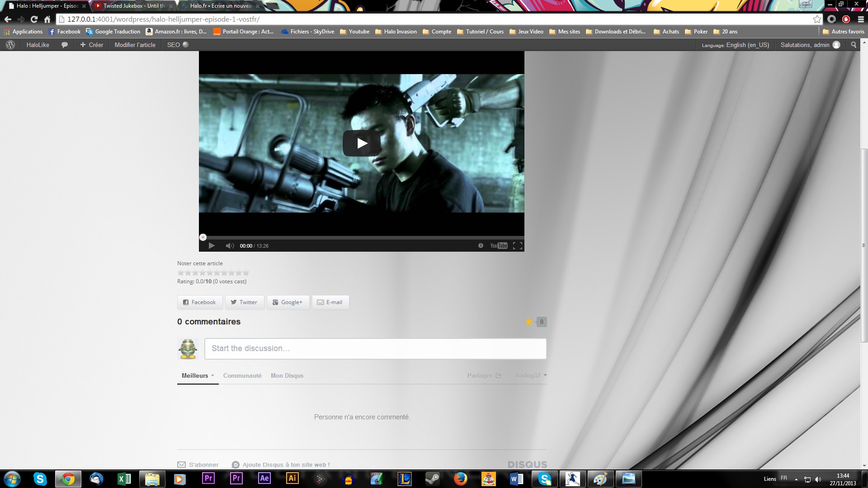Screen dimensions: 868x488
Task: Bookmark this page with the star icon
Action: click(x=817, y=19)
